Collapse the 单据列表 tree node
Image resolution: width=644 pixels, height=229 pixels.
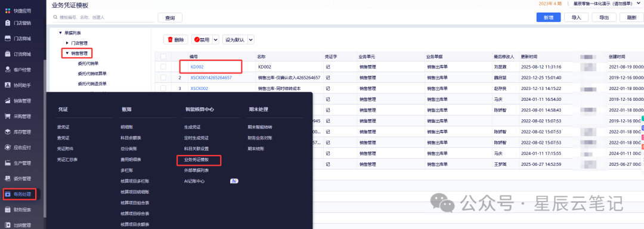[60, 32]
